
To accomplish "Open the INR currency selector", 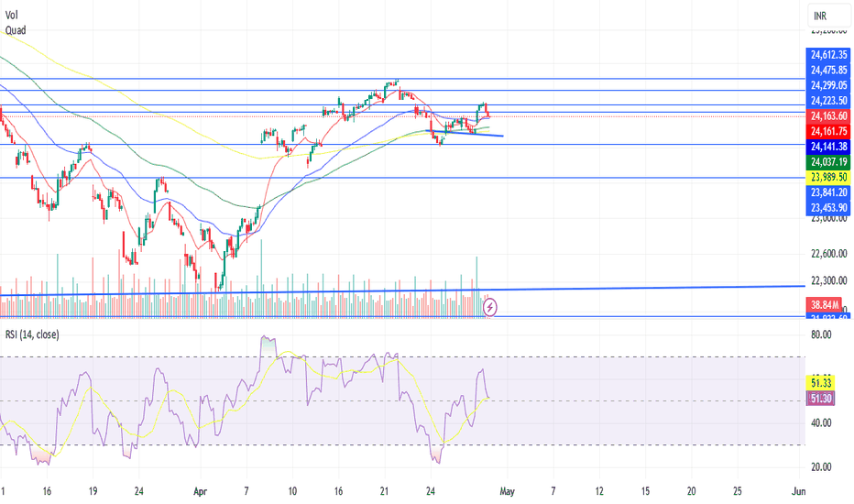I will pyautogui.click(x=821, y=16).
